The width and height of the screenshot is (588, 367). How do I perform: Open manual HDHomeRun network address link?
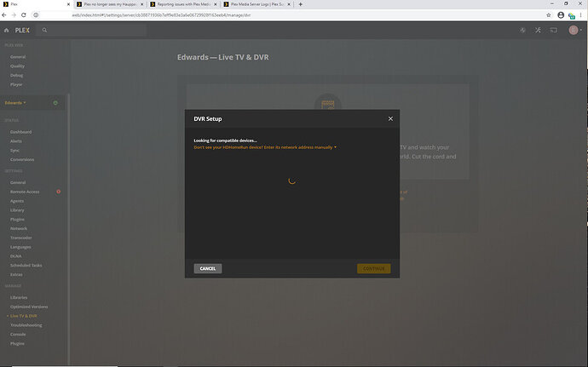tap(265, 147)
